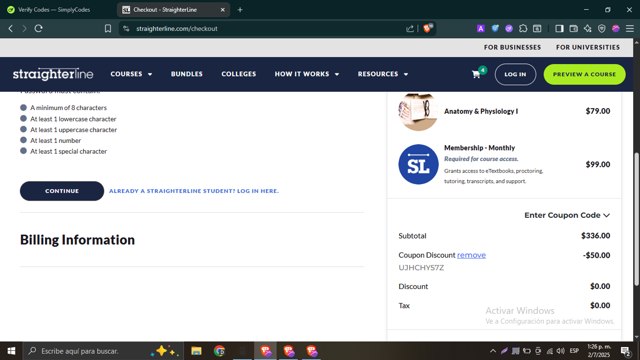Screen dimensions: 640x360
Task: Click the Brave VPN shield icon
Action: 602,28
